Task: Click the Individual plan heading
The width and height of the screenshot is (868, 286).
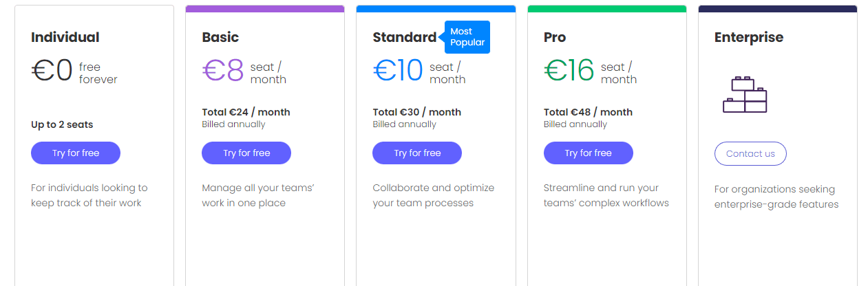Action: (x=65, y=37)
